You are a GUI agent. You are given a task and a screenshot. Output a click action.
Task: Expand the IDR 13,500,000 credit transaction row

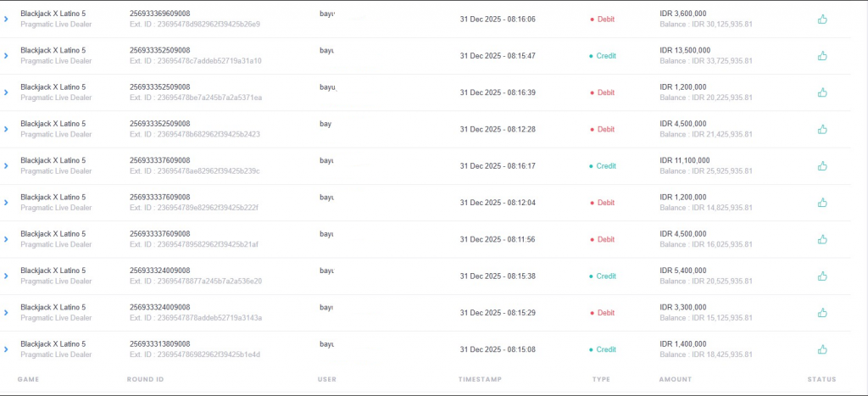tap(6, 56)
